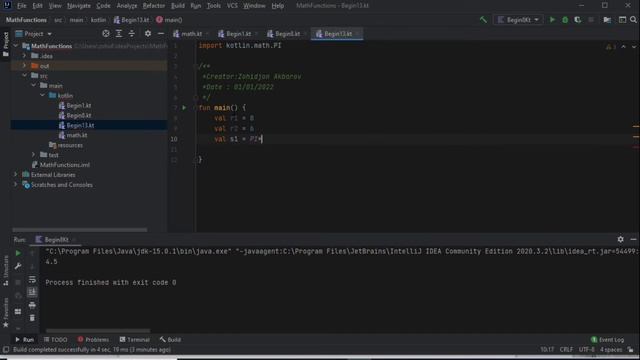This screenshot has width=640, height=360.
Task: Run with coverage using the shield icon
Action: click(578, 20)
